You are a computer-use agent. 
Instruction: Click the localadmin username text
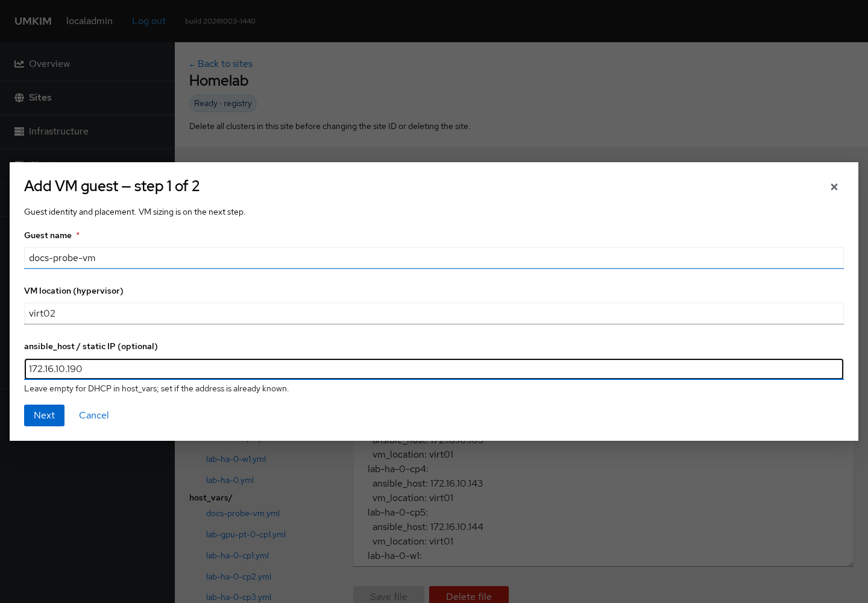point(89,21)
